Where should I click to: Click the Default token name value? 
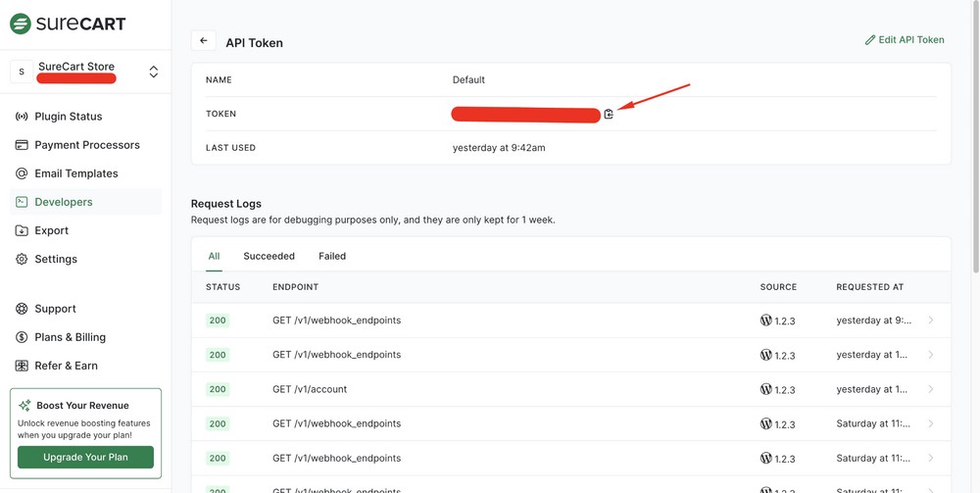tap(468, 80)
